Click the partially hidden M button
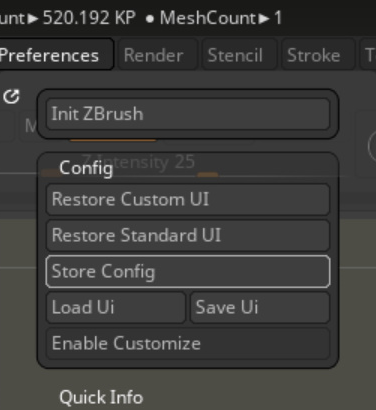 (29, 126)
